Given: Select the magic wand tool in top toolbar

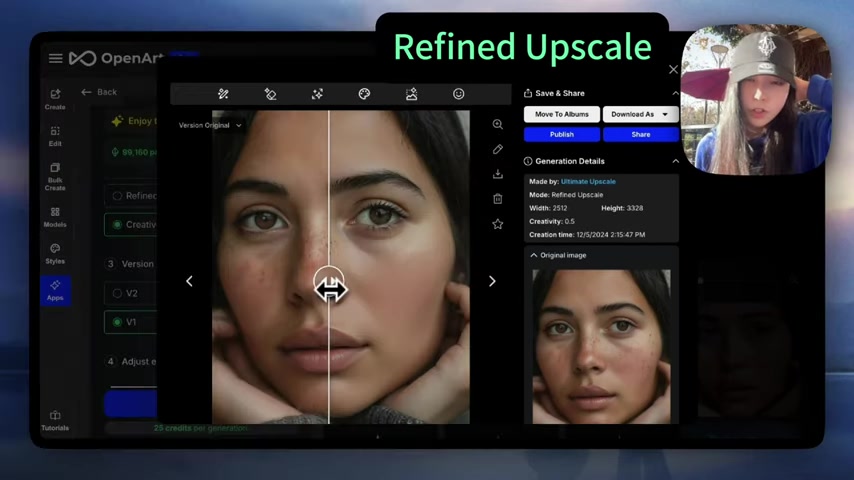Looking at the screenshot, I should [x=223, y=94].
